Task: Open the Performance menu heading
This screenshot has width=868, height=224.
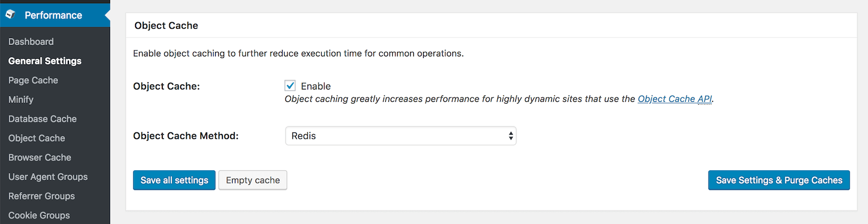Action: [53, 15]
